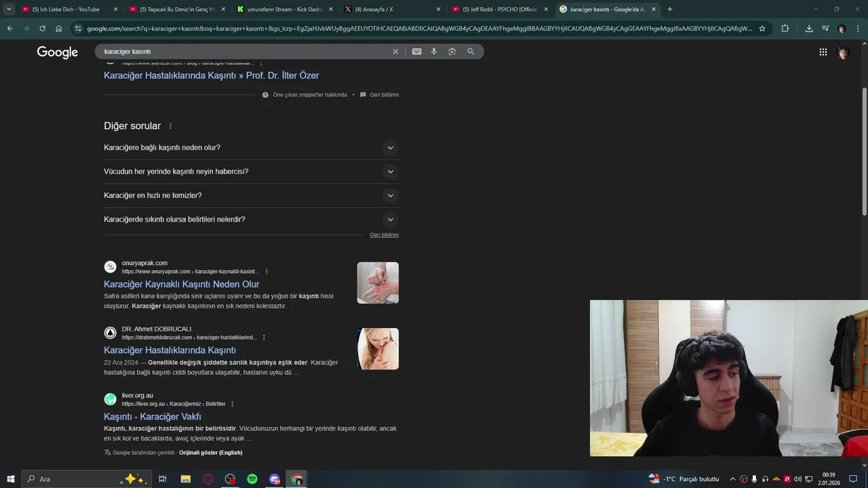Click 'Geri bildirim' next to snippet info
The width and height of the screenshot is (868, 488).
[x=384, y=95]
